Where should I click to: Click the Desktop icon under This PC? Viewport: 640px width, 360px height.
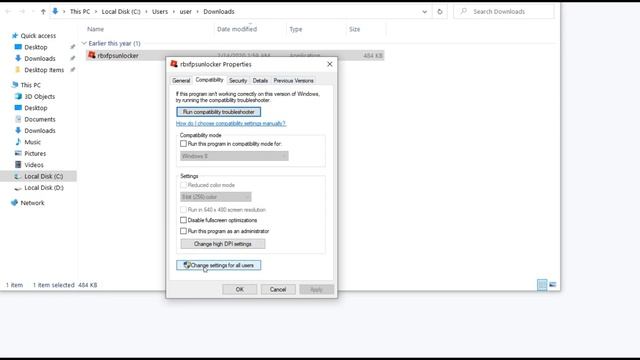point(18,108)
